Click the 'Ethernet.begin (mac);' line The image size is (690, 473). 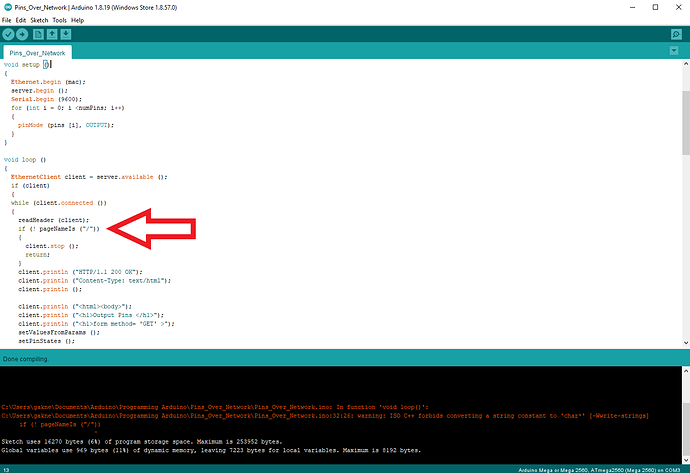click(x=48, y=82)
